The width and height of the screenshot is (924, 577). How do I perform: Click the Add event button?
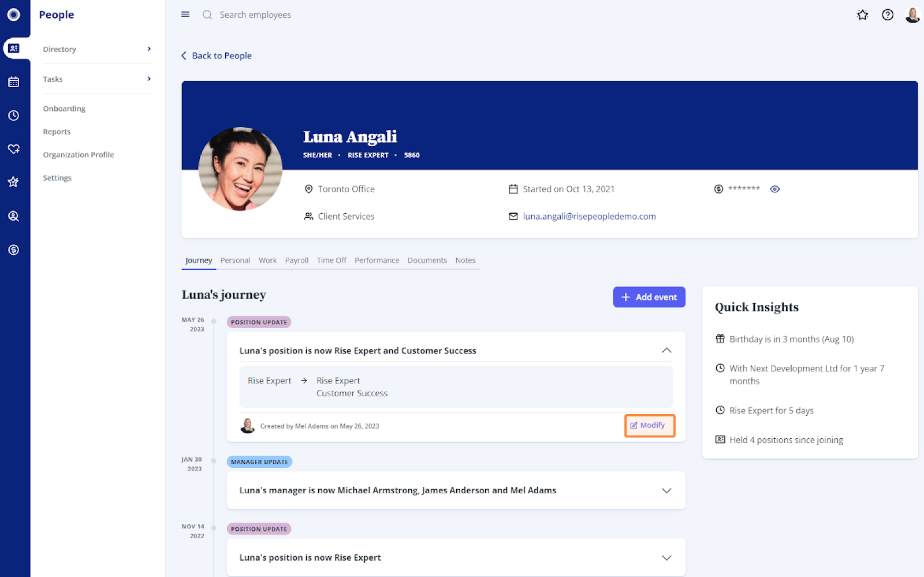click(x=649, y=297)
